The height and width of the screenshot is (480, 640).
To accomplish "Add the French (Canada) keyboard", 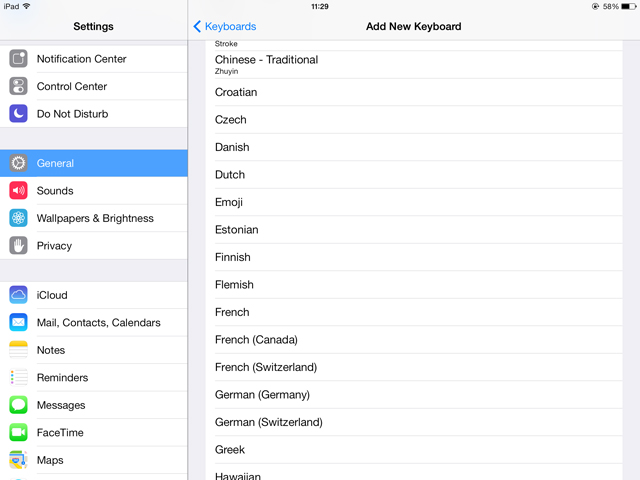I will click(x=414, y=340).
